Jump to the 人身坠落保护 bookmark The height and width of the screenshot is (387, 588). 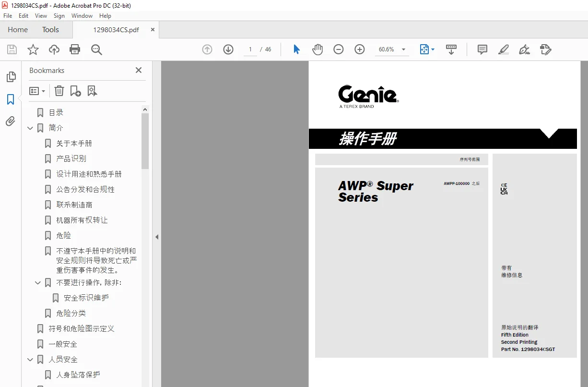tap(78, 375)
